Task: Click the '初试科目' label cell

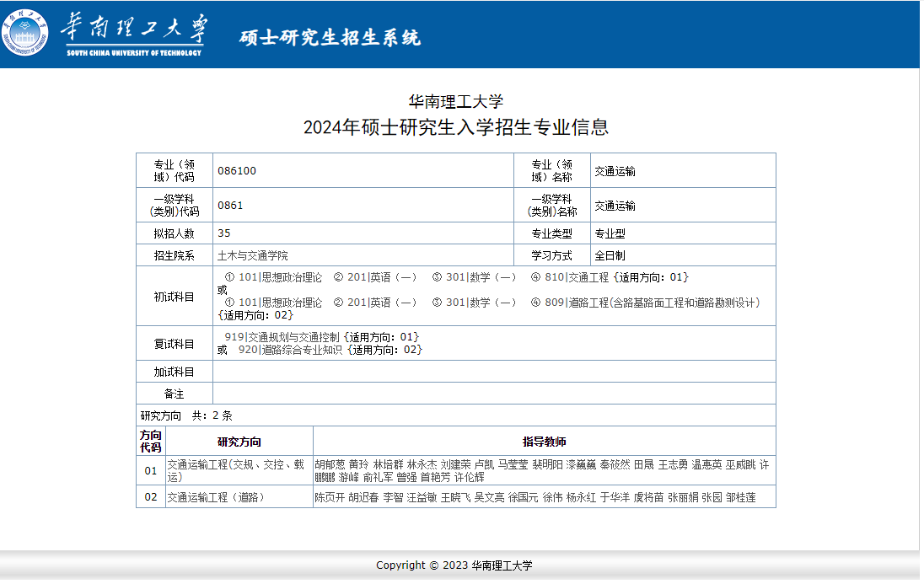Action: [x=175, y=296]
